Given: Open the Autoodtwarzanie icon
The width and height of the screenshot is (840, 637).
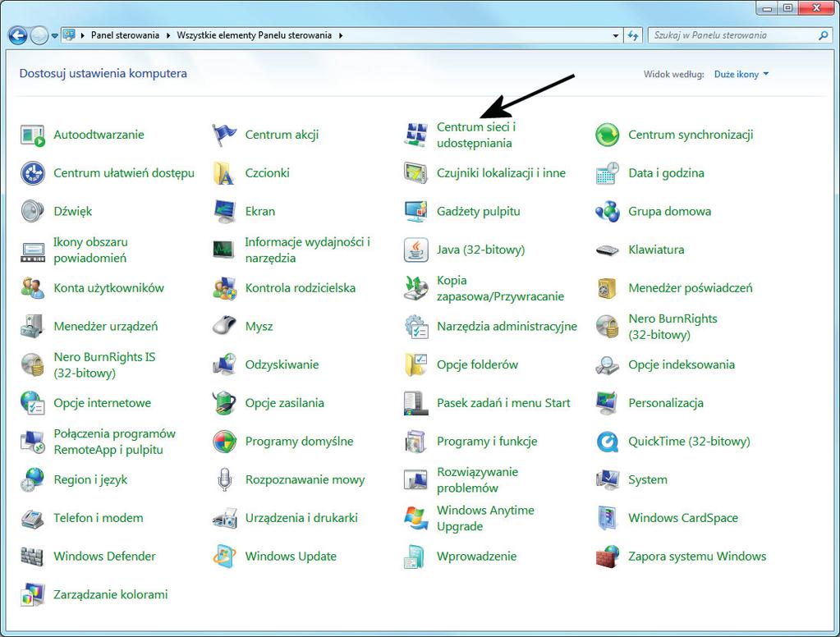Looking at the screenshot, I should click(x=33, y=135).
